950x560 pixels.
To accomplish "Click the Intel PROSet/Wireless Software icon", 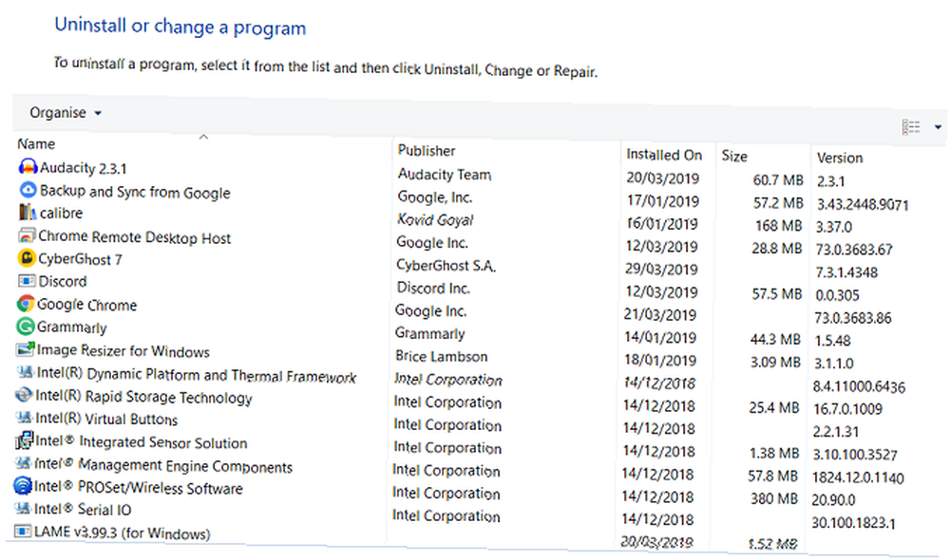I will [x=23, y=486].
